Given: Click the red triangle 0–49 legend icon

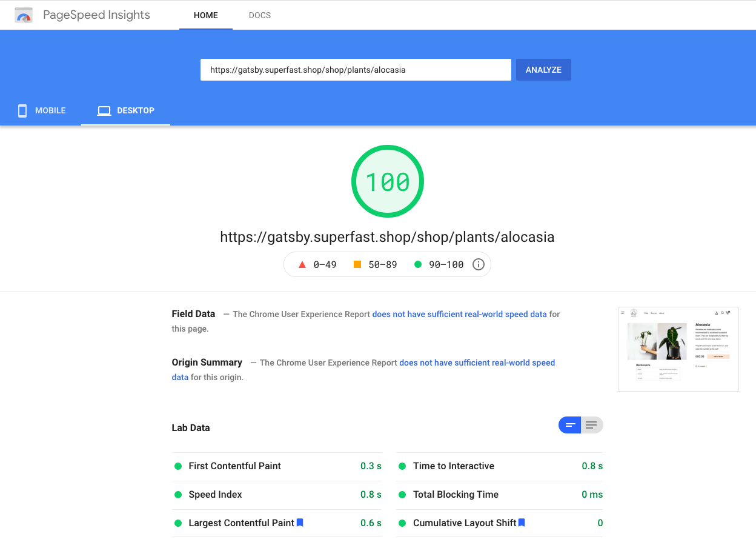Looking at the screenshot, I should pyautogui.click(x=302, y=264).
